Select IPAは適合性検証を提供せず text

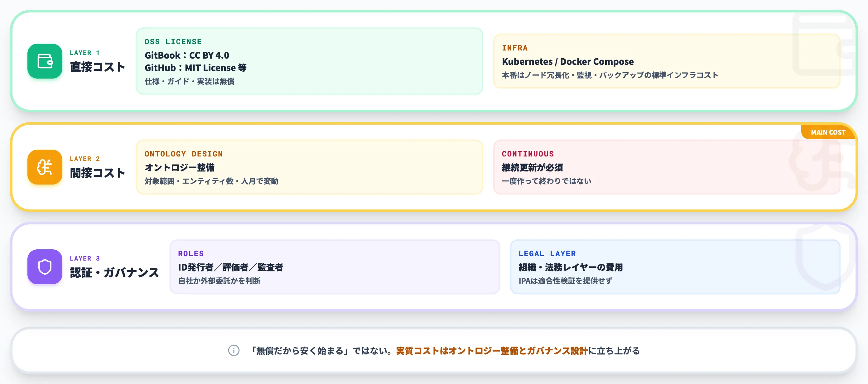(565, 281)
